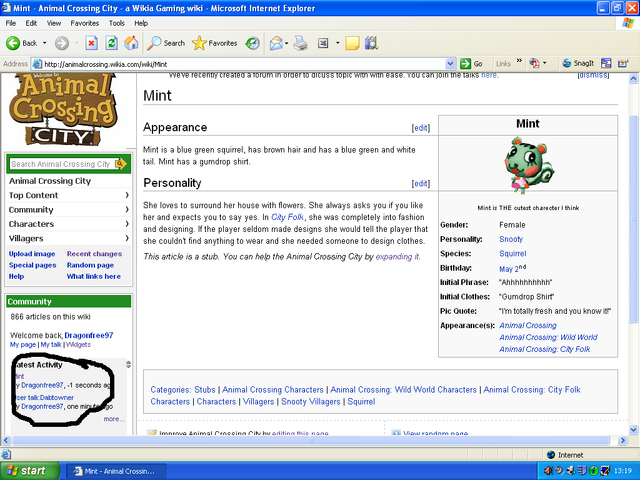Click the Adobe PDF toolbar icon
This screenshot has width=640, height=480.
pos(534,63)
